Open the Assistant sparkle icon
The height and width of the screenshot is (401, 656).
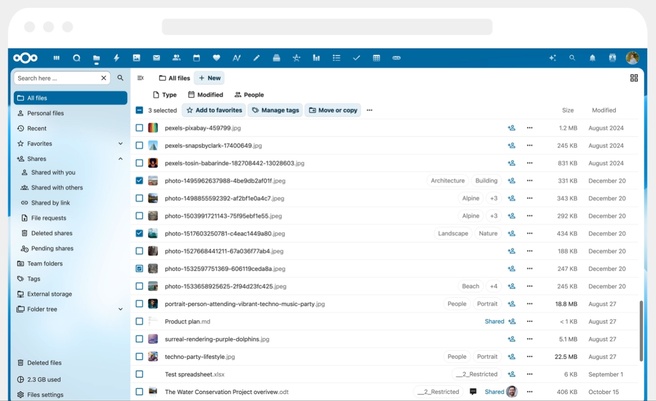pos(552,58)
